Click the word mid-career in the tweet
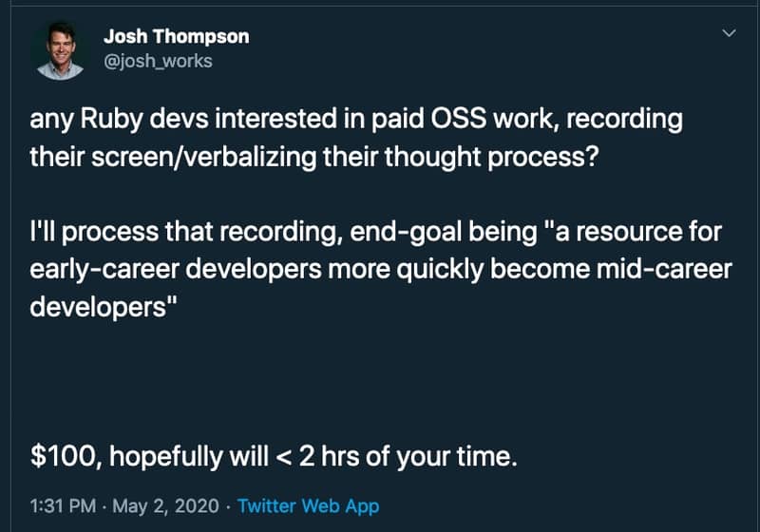Viewport: 760px width, 532px height. point(664,270)
